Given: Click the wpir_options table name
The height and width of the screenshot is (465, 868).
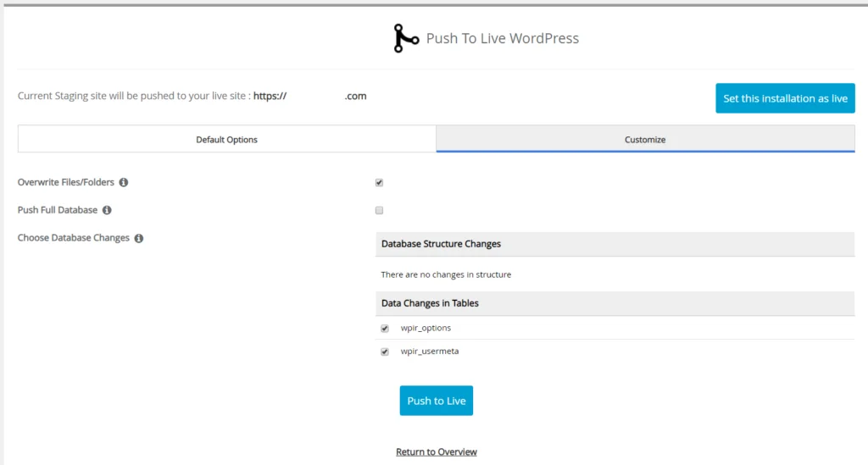Looking at the screenshot, I should click(426, 328).
